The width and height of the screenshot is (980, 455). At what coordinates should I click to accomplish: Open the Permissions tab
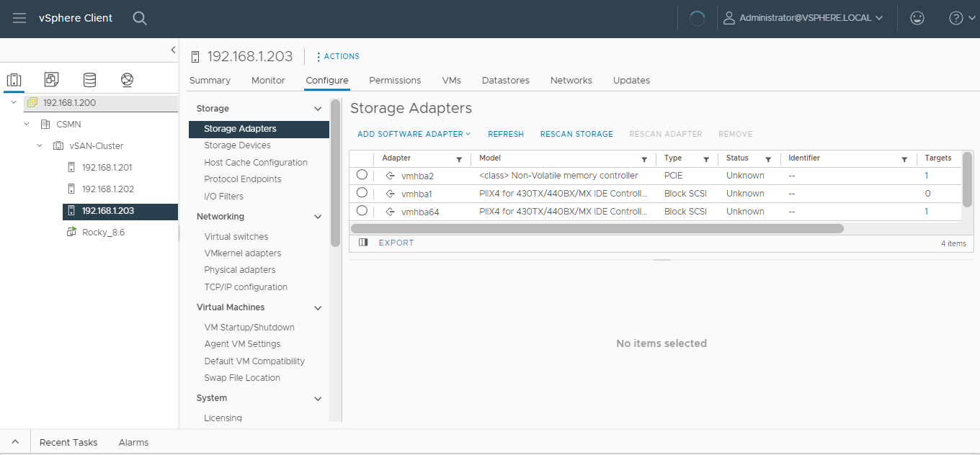coord(395,81)
